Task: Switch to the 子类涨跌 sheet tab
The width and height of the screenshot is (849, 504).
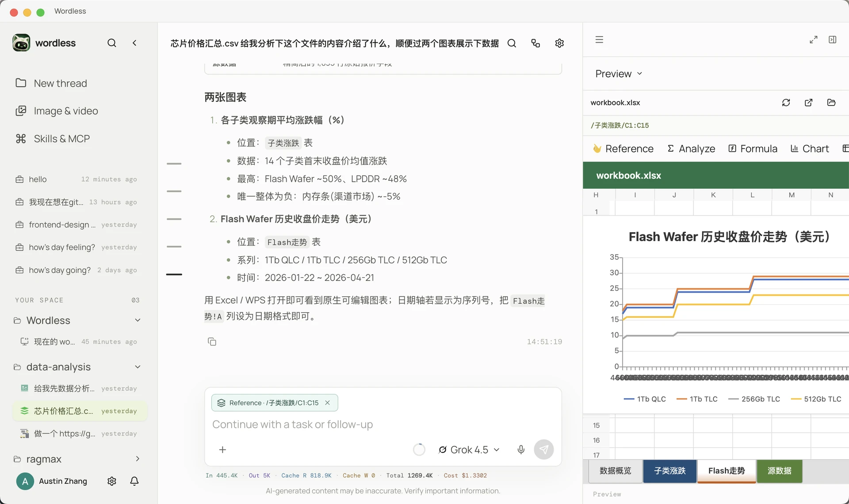Action: tap(670, 471)
